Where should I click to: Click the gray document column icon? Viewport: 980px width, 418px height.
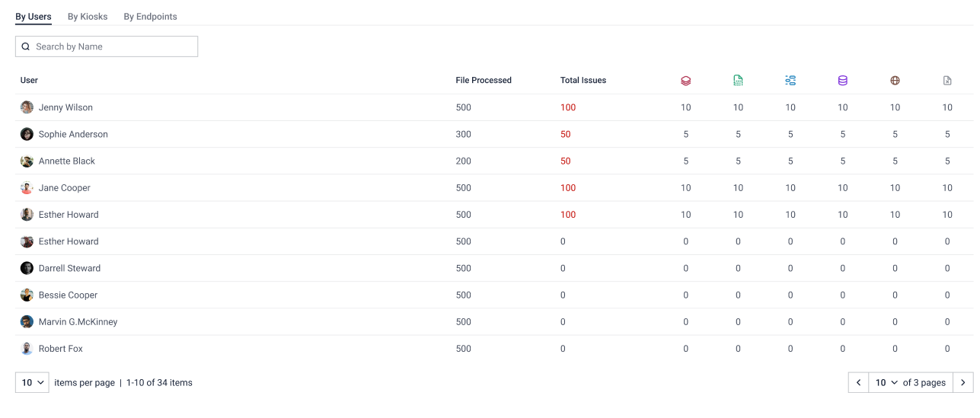[947, 80]
